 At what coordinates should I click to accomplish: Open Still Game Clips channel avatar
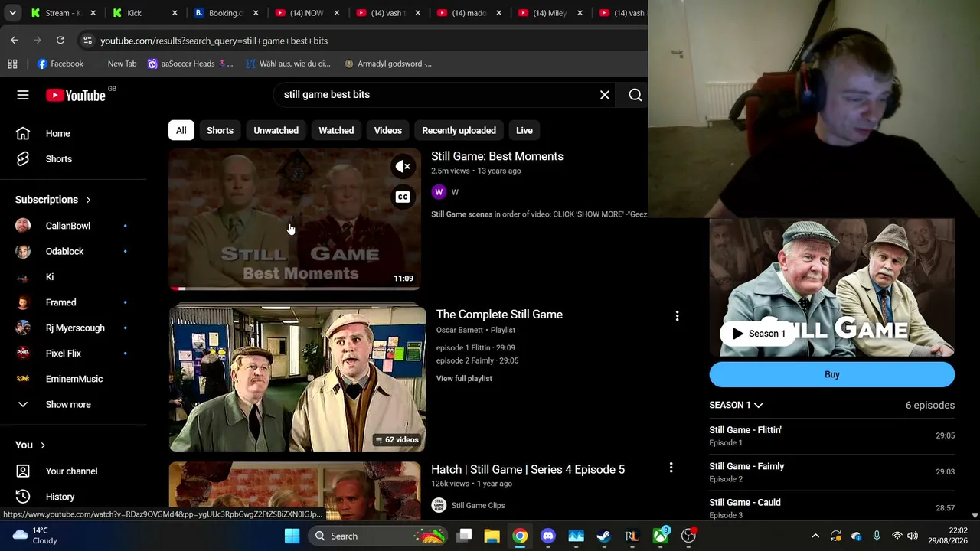pyautogui.click(x=439, y=505)
